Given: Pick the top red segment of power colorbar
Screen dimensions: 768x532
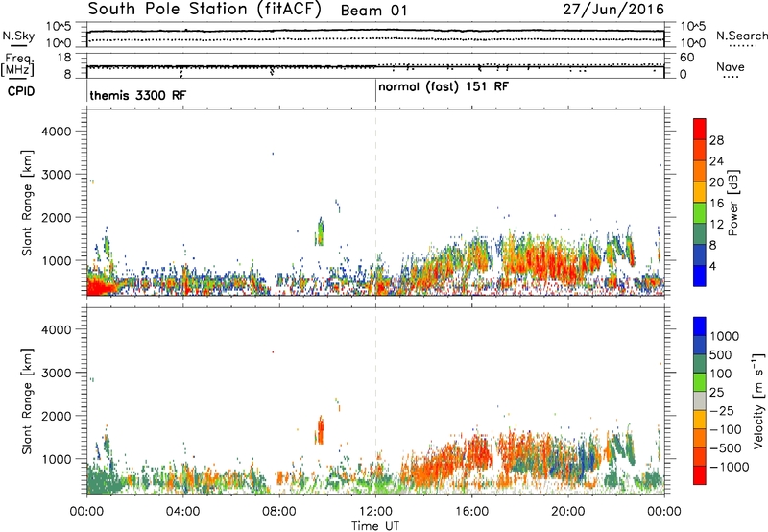Looking at the screenshot, I should click(700, 130).
